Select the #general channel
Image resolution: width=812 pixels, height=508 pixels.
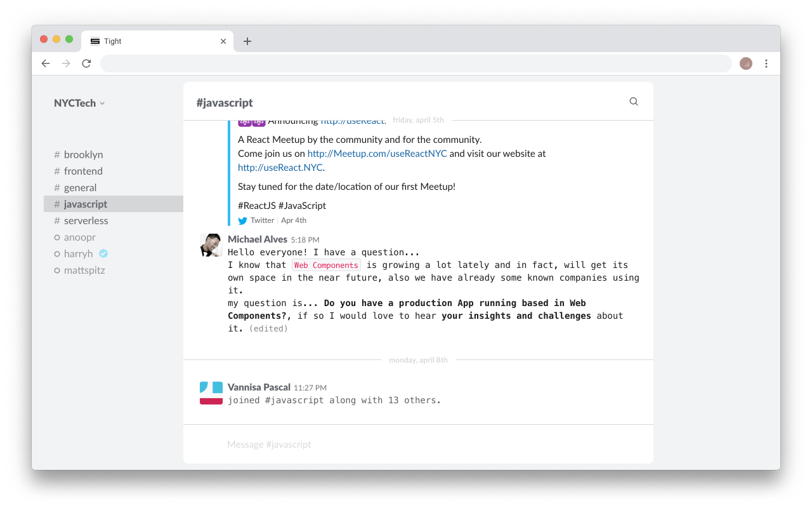(x=80, y=187)
